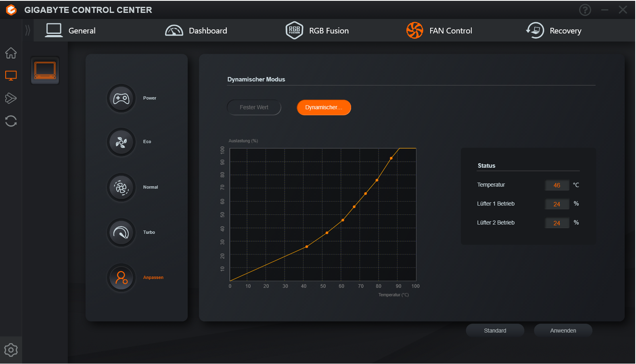Screen dimensions: 636x364
Task: Select the Eco fan mode icon
Action: coord(121,142)
